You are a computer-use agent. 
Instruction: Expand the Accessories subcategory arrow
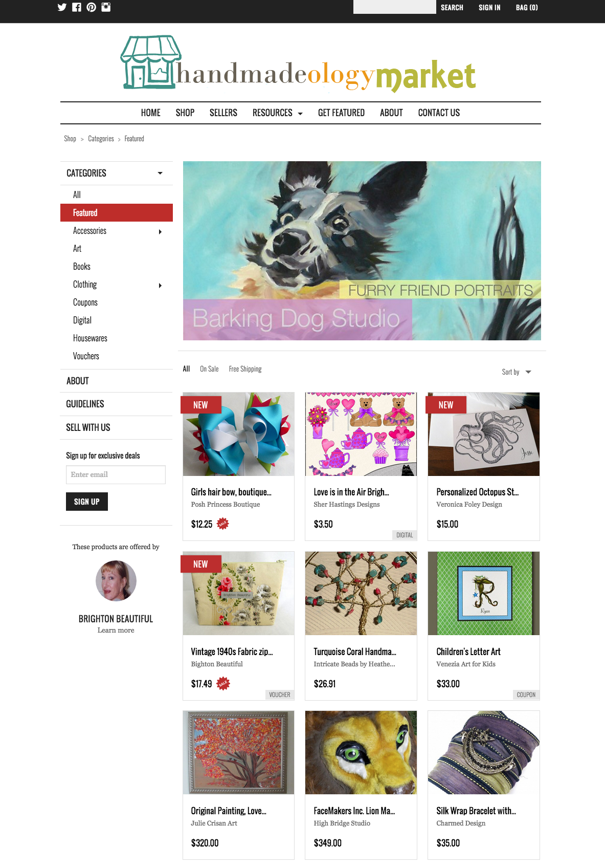click(160, 232)
